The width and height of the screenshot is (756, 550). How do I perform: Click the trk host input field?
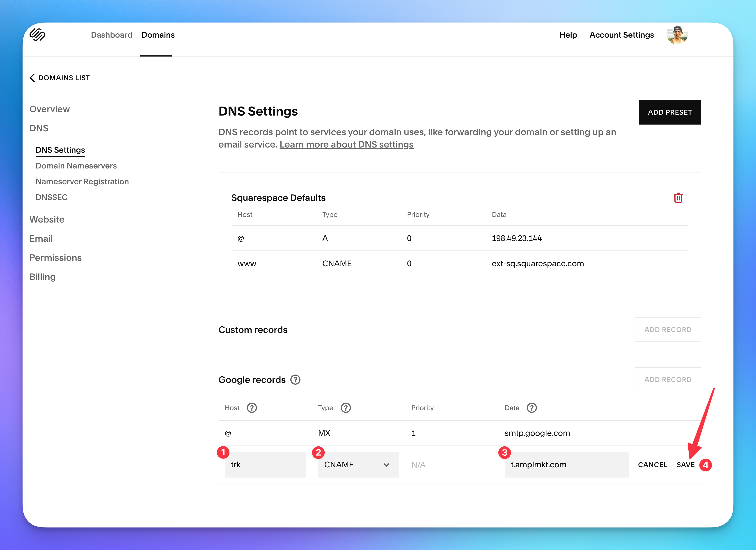(265, 464)
